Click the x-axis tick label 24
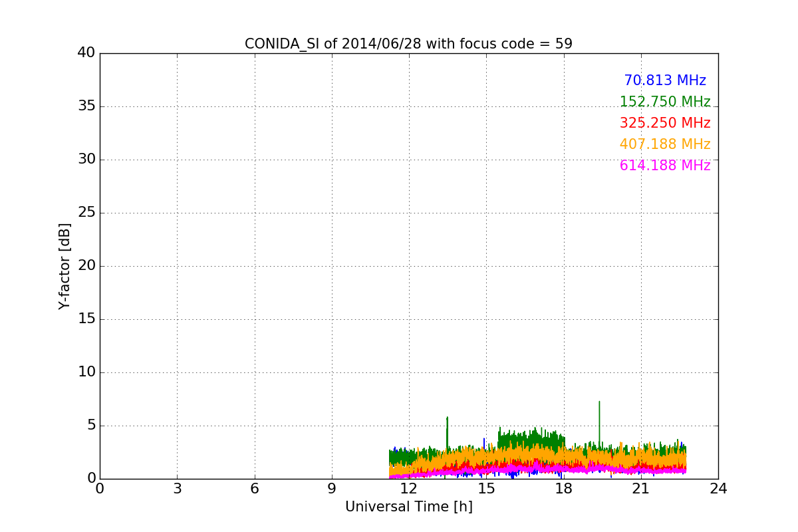Screen dimensions: 798x532 coord(718,489)
